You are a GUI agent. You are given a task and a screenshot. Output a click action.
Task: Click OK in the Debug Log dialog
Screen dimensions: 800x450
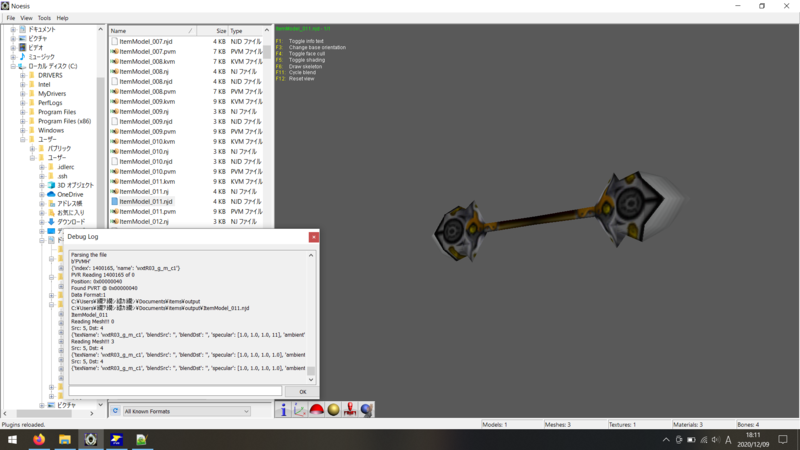pos(303,392)
